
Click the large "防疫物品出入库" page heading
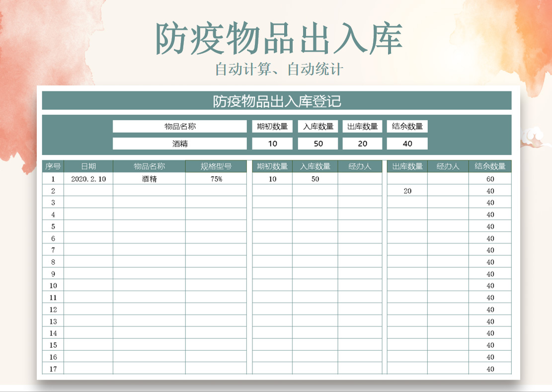pos(279,39)
